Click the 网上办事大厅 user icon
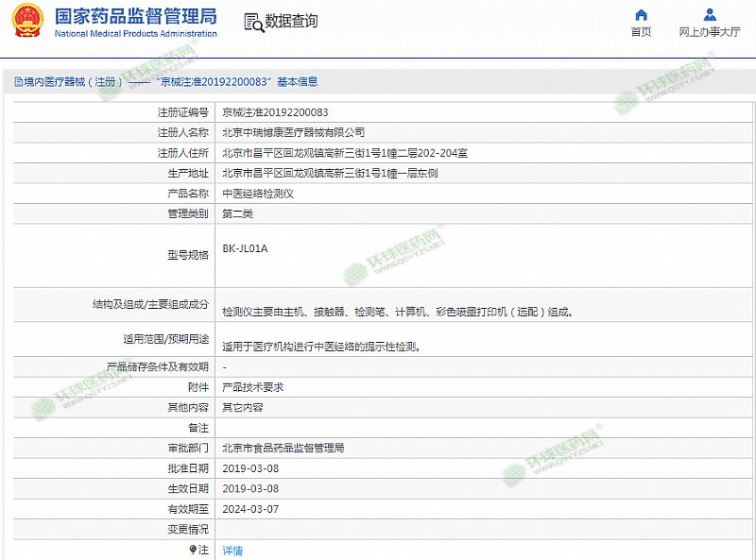This screenshot has width=756, height=560. 710,15
